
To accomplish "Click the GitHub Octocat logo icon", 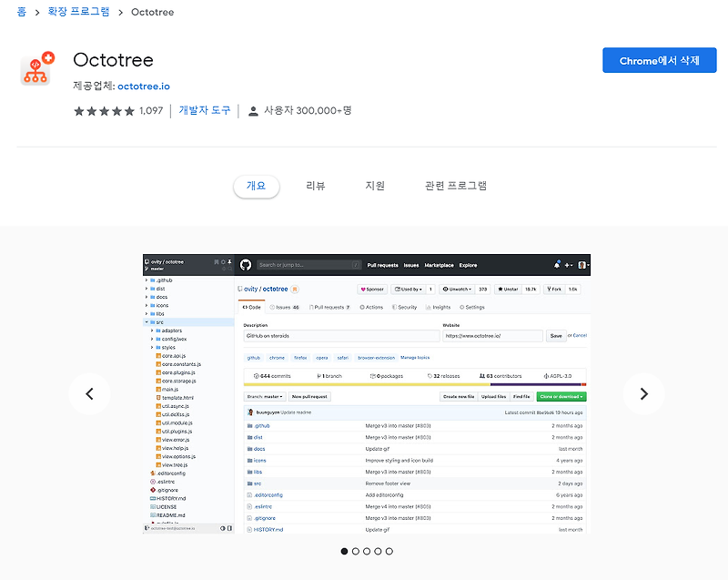I will [x=246, y=264].
